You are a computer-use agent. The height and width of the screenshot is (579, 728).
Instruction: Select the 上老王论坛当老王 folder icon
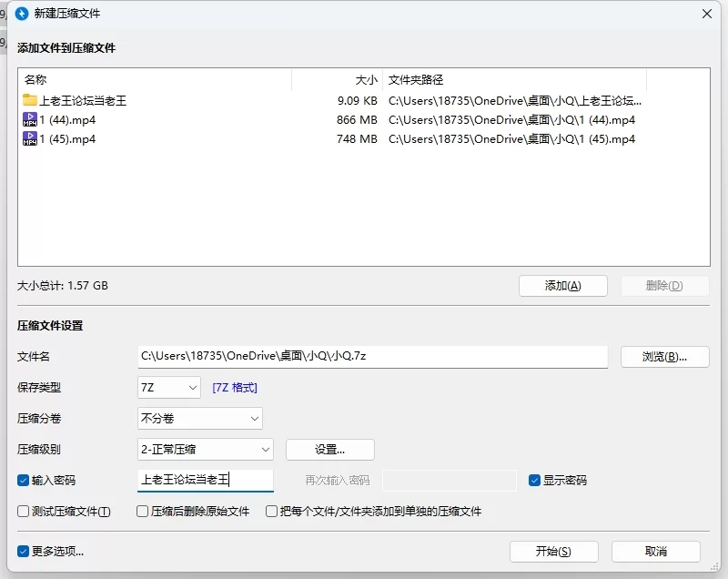[30, 100]
